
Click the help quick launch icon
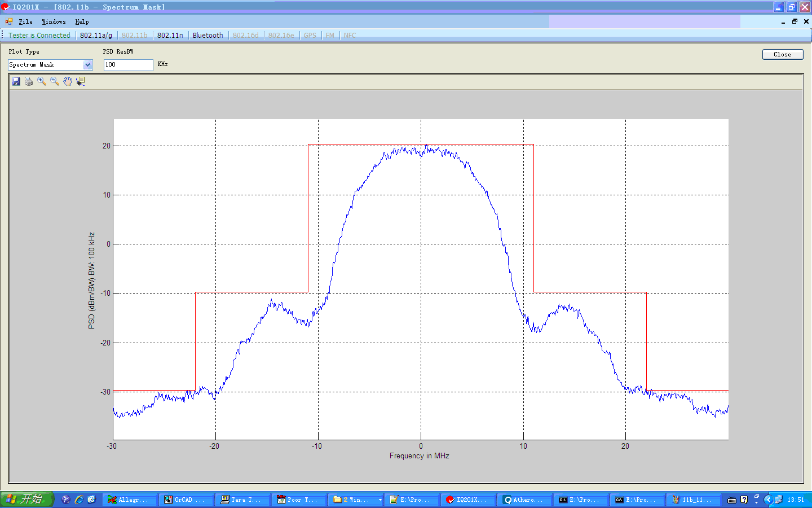pyautogui.click(x=66, y=500)
